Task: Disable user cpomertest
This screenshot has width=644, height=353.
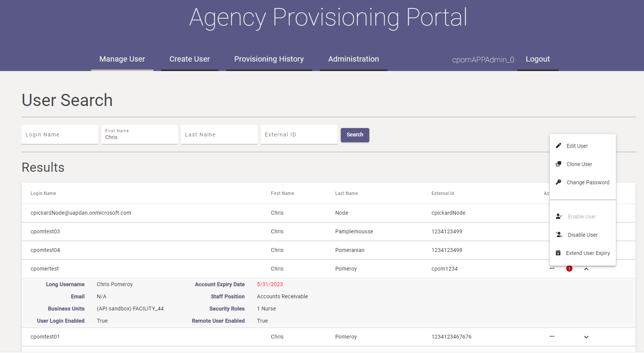Action: point(582,234)
